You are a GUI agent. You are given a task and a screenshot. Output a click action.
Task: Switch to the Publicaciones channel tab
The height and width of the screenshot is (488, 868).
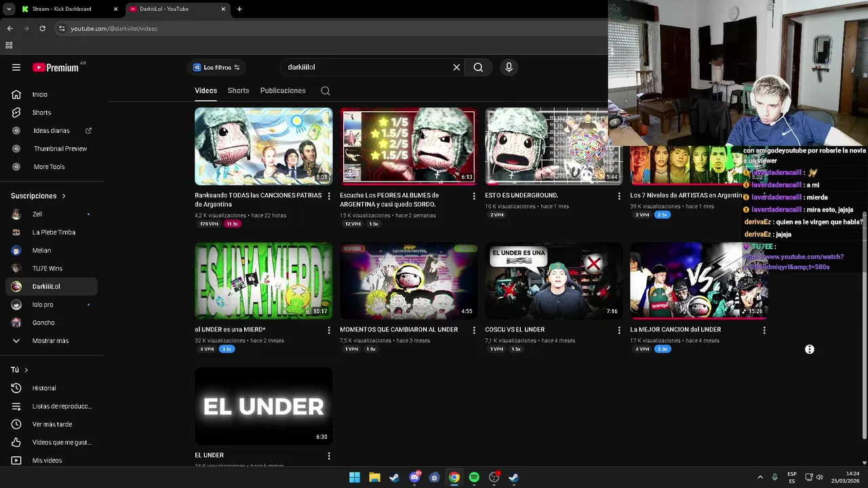283,91
